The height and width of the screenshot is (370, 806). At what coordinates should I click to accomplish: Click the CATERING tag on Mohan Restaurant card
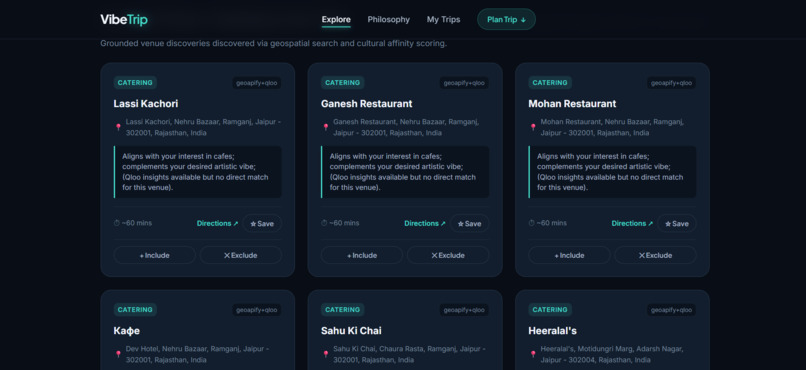550,83
